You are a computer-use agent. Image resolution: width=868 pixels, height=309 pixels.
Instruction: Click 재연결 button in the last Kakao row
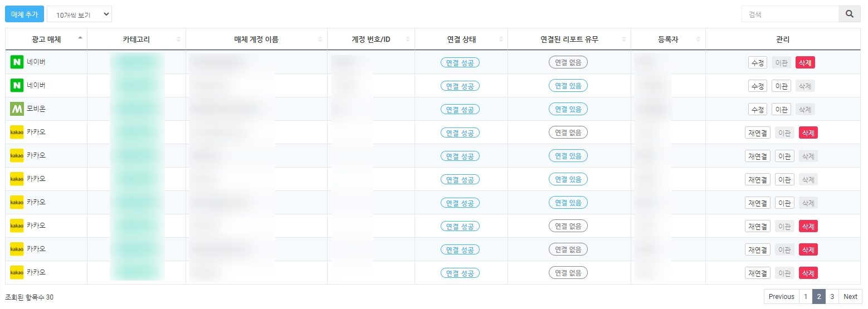(x=757, y=273)
